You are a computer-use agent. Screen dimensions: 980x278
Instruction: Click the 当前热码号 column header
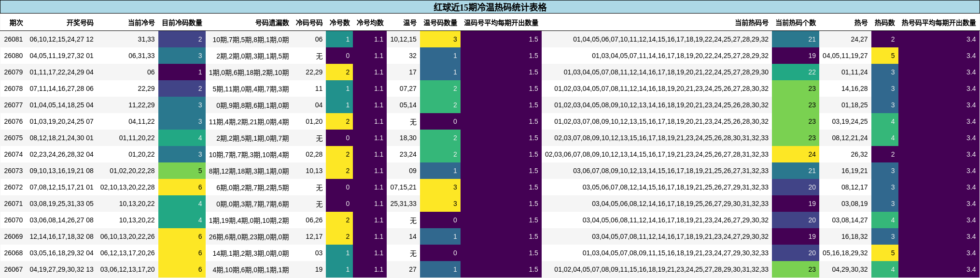pyautogui.click(x=752, y=23)
